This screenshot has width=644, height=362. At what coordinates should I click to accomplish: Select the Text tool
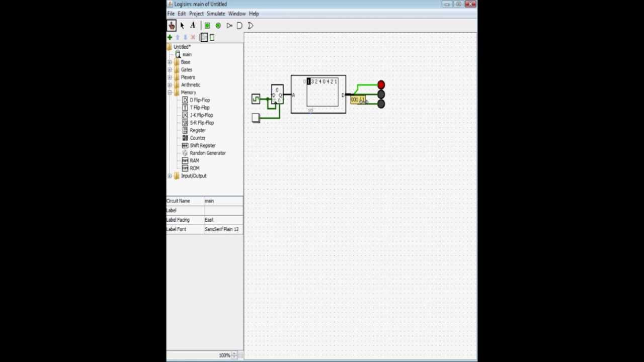point(193,26)
